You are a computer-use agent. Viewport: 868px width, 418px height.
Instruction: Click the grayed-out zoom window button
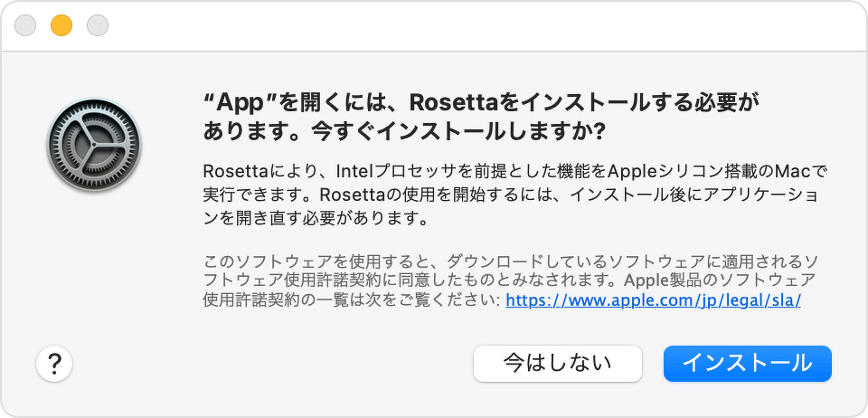click(x=97, y=26)
